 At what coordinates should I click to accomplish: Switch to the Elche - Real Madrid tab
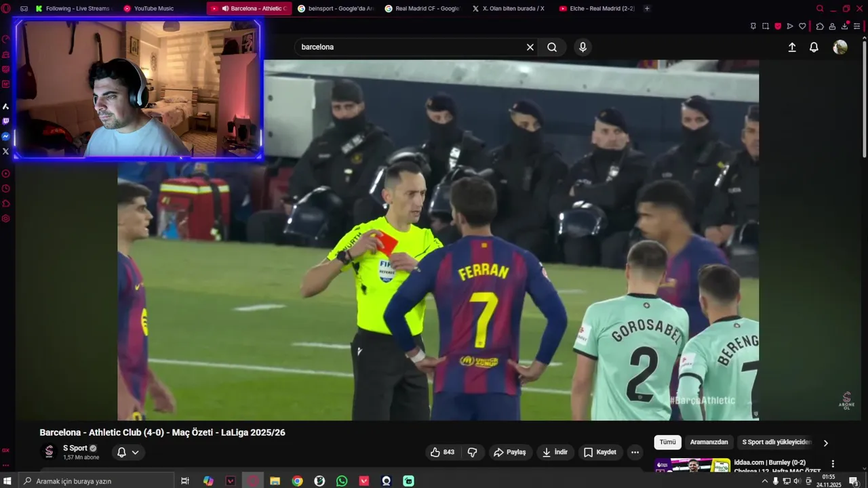tap(596, 9)
